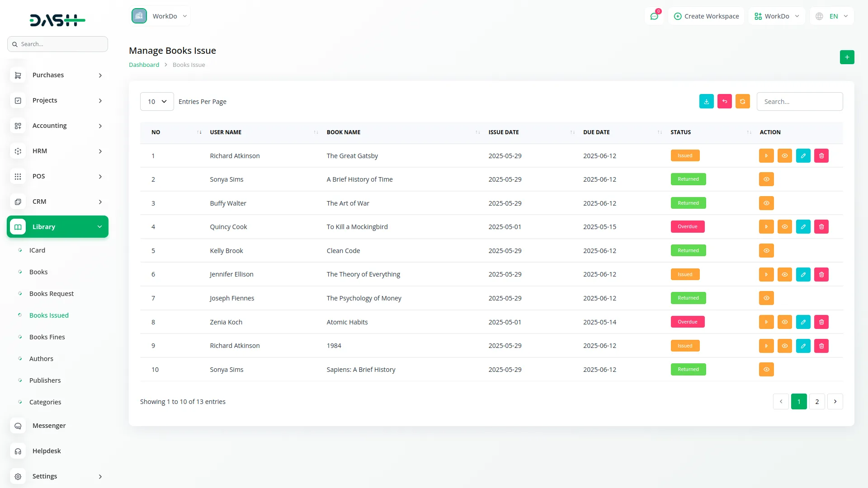Click the pink undo icon above the table

724,101
